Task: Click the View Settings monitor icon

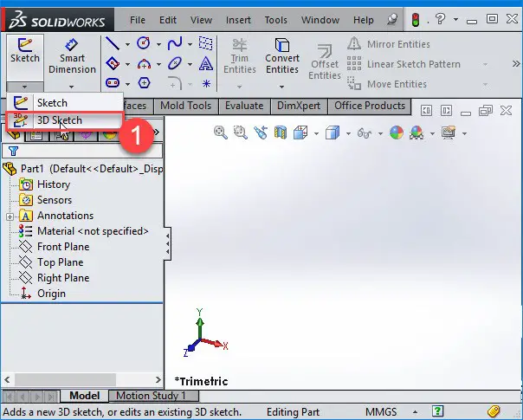Action: tap(449, 132)
